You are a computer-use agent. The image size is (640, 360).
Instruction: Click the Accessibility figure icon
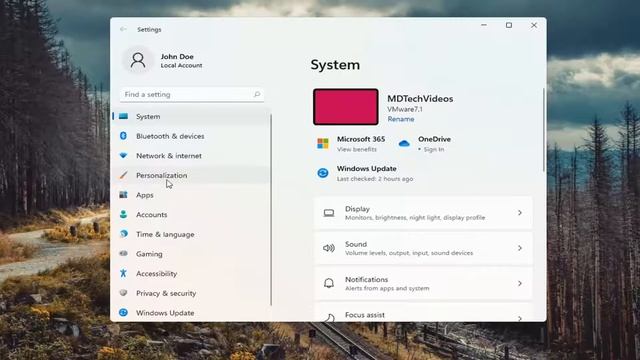pyautogui.click(x=123, y=273)
